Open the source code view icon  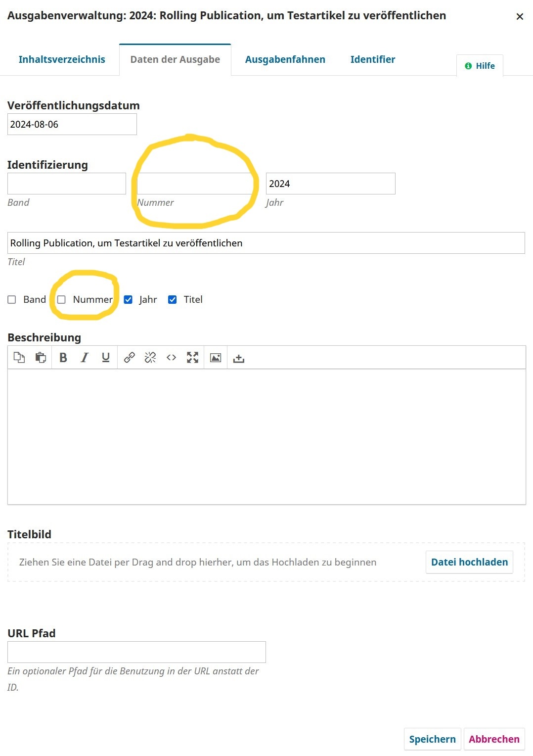[x=172, y=358]
